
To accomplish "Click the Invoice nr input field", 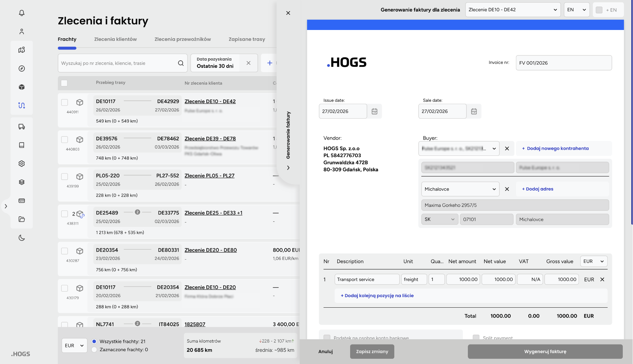I will coord(563,63).
